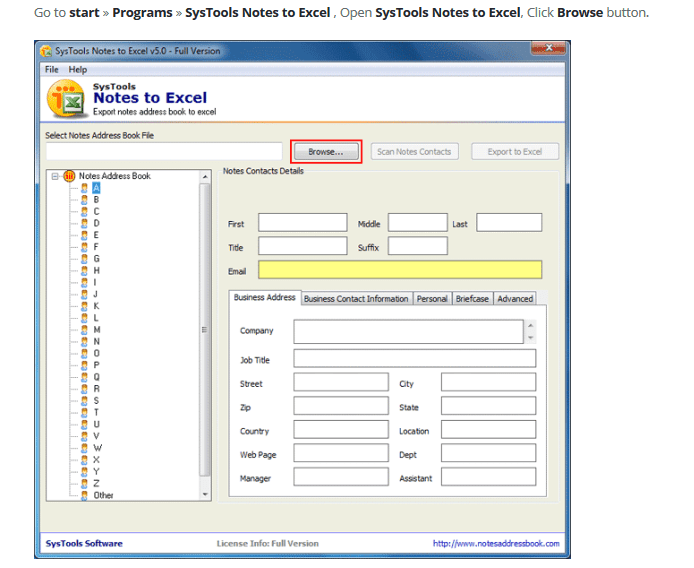
Task: Click the contact icon beside letter K
Action: pyautogui.click(x=84, y=306)
